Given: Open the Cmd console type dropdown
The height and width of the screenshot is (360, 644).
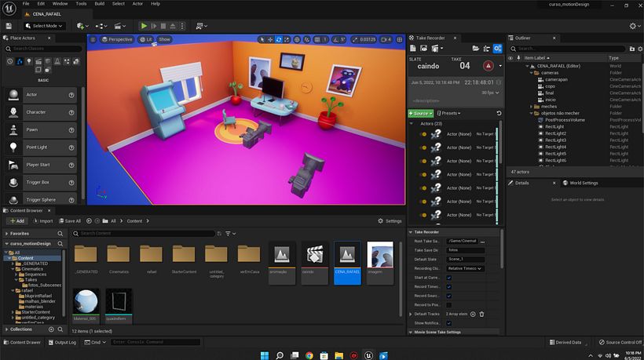Looking at the screenshot, I should click(95, 342).
